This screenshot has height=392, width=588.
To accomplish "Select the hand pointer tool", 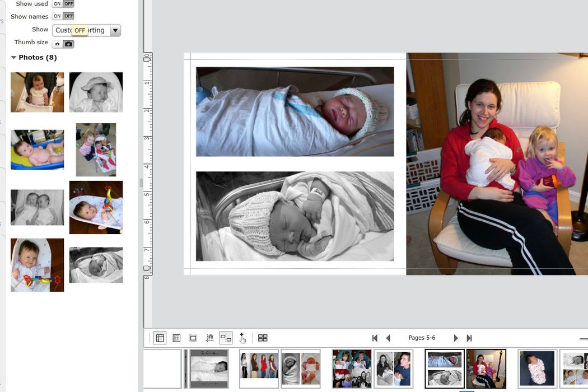I will [242, 338].
